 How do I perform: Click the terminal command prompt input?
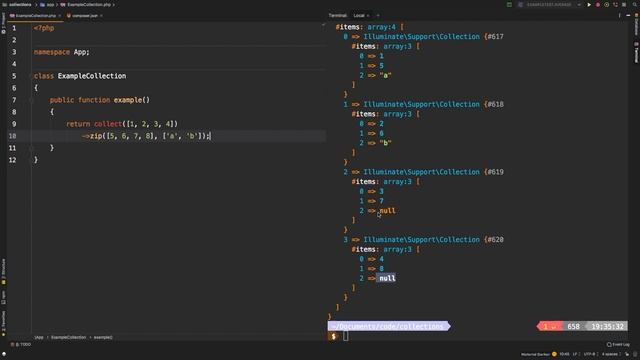[x=346, y=336]
